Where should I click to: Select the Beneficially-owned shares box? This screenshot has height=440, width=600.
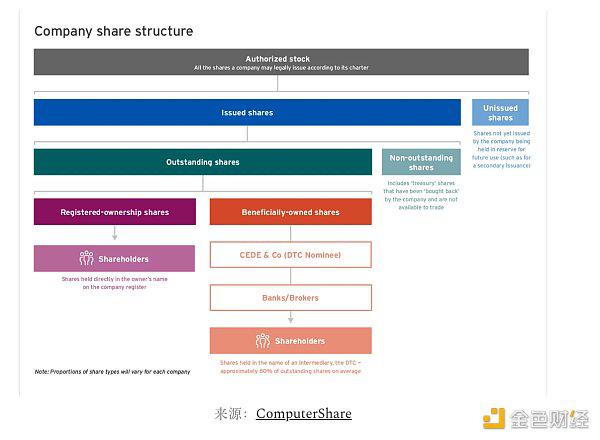click(x=291, y=212)
